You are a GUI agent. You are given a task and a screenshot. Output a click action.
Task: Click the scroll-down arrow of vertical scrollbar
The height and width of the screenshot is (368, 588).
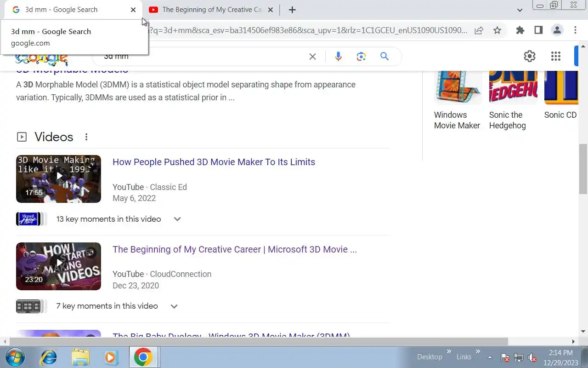tap(583, 331)
